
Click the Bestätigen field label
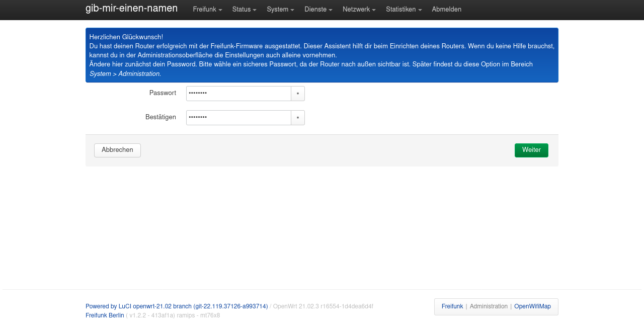tap(160, 117)
